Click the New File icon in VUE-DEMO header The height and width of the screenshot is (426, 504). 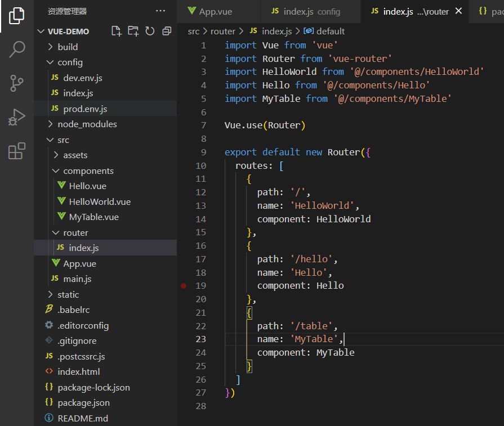point(117,31)
